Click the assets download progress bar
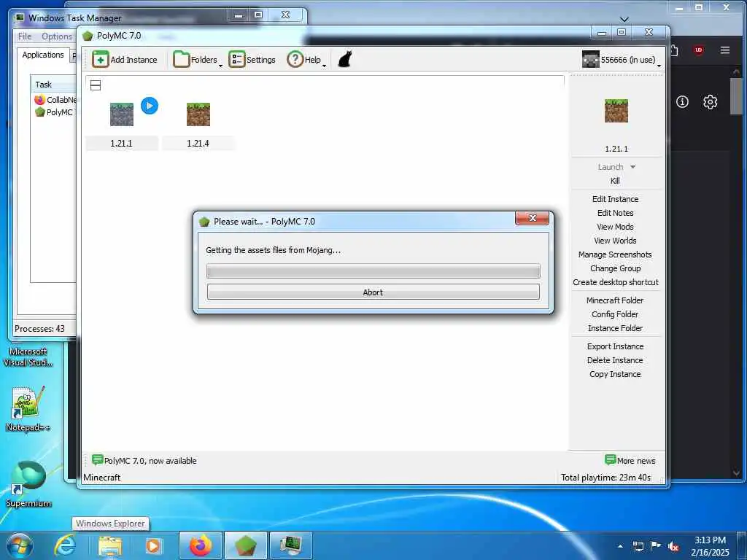The image size is (747, 560). [373, 271]
